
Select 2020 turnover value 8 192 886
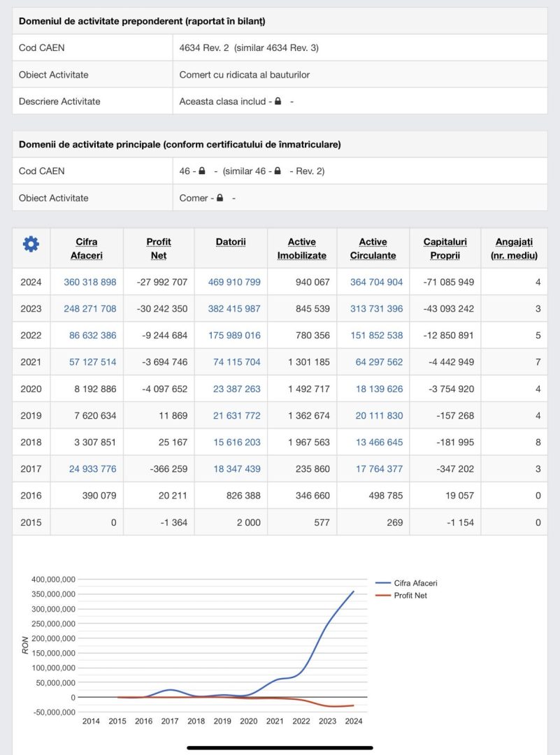tap(95, 389)
